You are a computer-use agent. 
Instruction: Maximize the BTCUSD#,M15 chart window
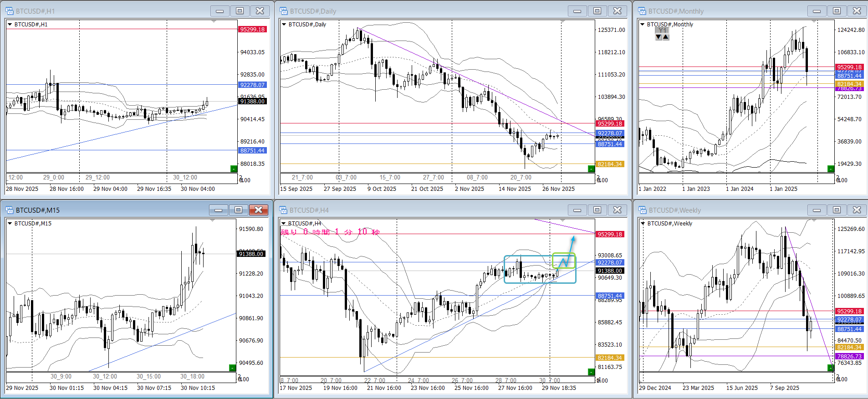click(238, 210)
